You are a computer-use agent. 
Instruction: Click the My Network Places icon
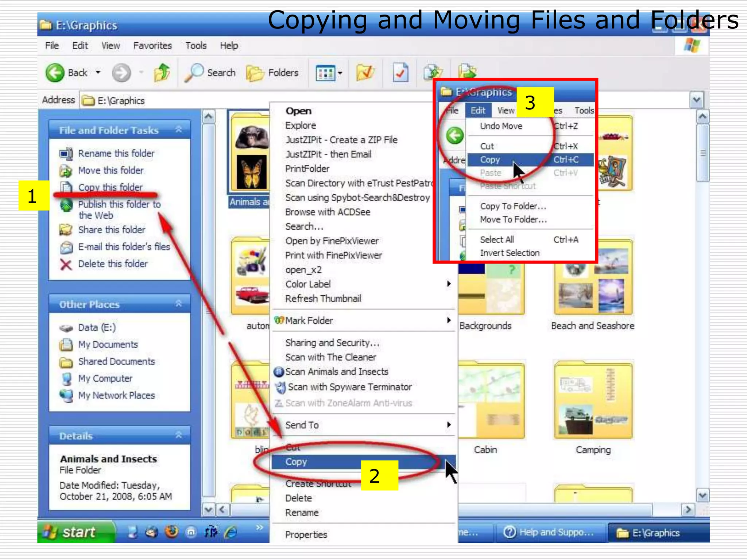pyautogui.click(x=66, y=396)
